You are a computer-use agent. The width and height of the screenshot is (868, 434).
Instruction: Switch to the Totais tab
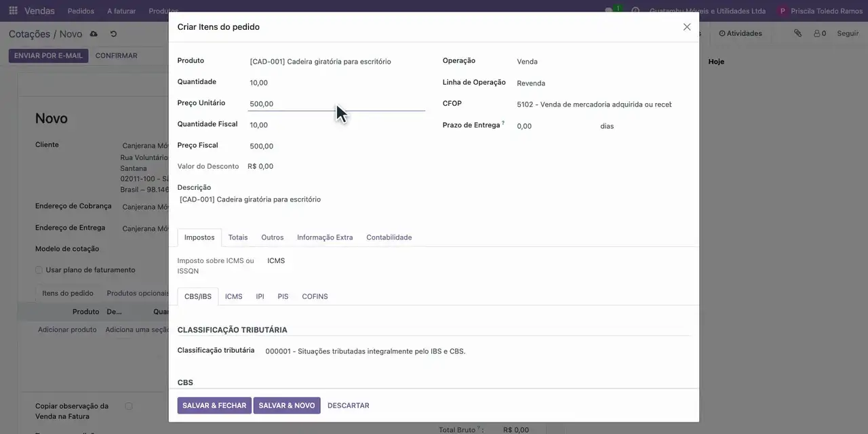pyautogui.click(x=238, y=237)
